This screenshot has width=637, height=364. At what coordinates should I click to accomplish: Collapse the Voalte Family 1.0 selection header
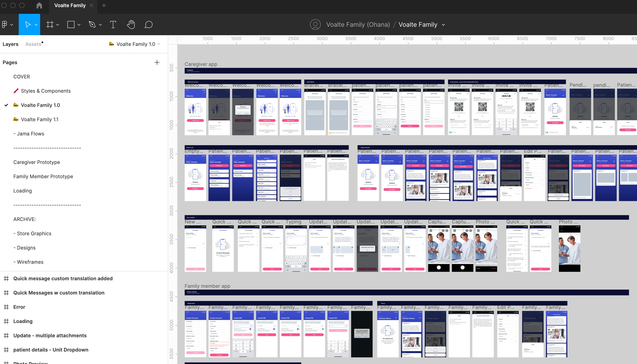[x=159, y=44]
